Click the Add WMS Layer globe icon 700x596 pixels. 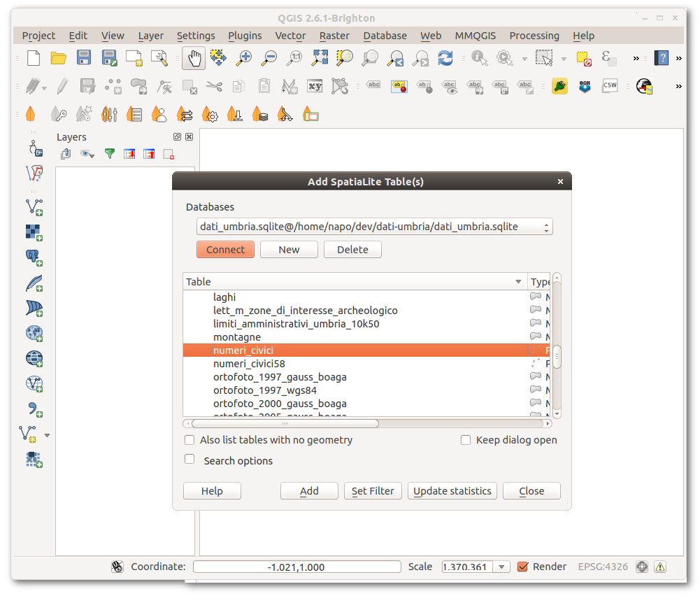[34, 334]
